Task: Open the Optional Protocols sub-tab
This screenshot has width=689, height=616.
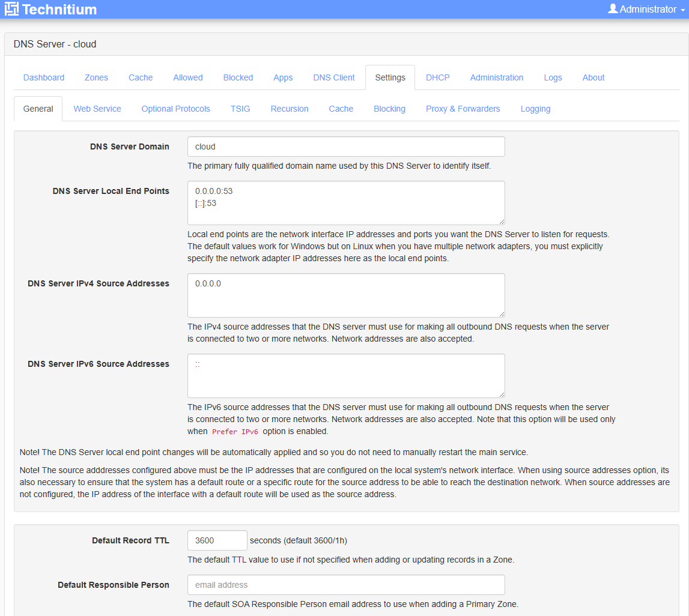Action: tap(176, 109)
